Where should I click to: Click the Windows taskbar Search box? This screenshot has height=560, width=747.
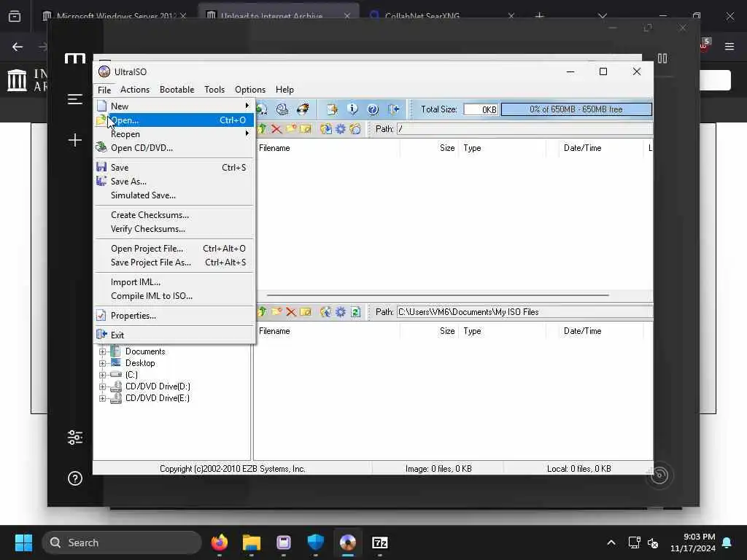coord(122,542)
